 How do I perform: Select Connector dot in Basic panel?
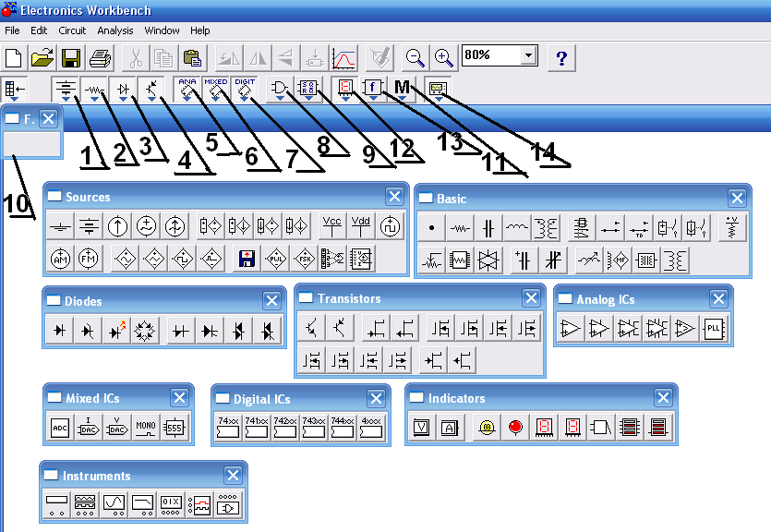[x=432, y=229]
